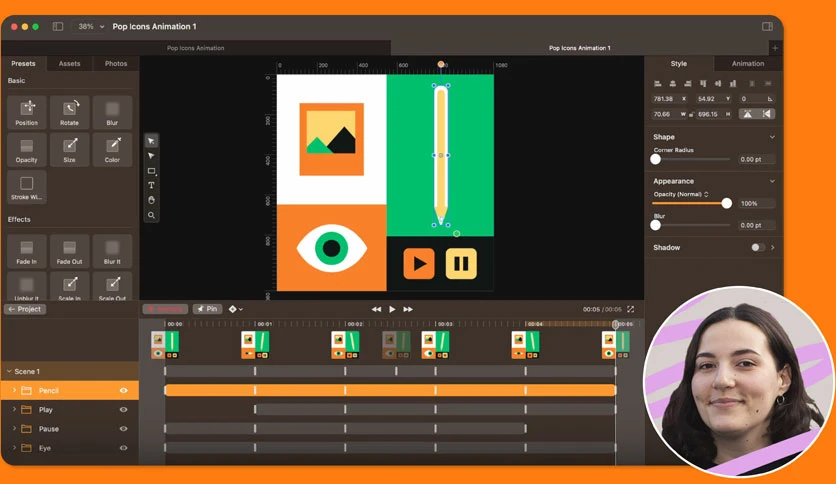
Task: Click the Pin button
Action: click(x=207, y=309)
